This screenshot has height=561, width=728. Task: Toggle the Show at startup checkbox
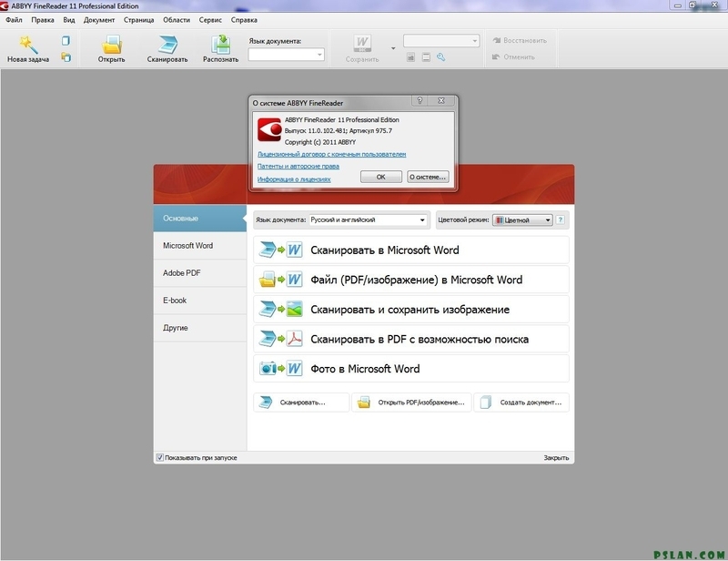pyautogui.click(x=160, y=457)
